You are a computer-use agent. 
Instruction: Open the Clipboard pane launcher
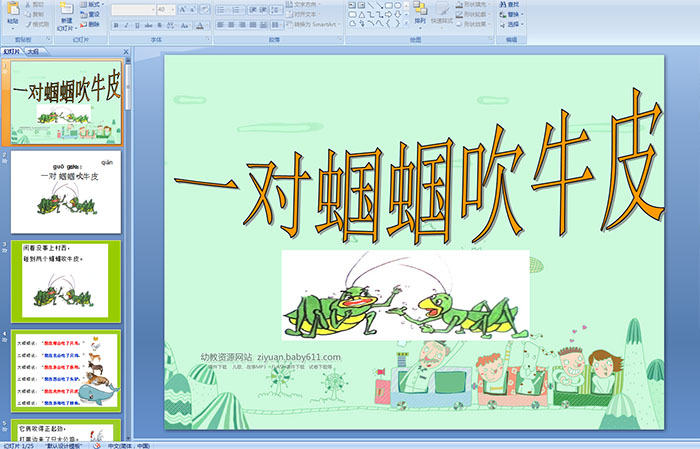(x=48, y=39)
